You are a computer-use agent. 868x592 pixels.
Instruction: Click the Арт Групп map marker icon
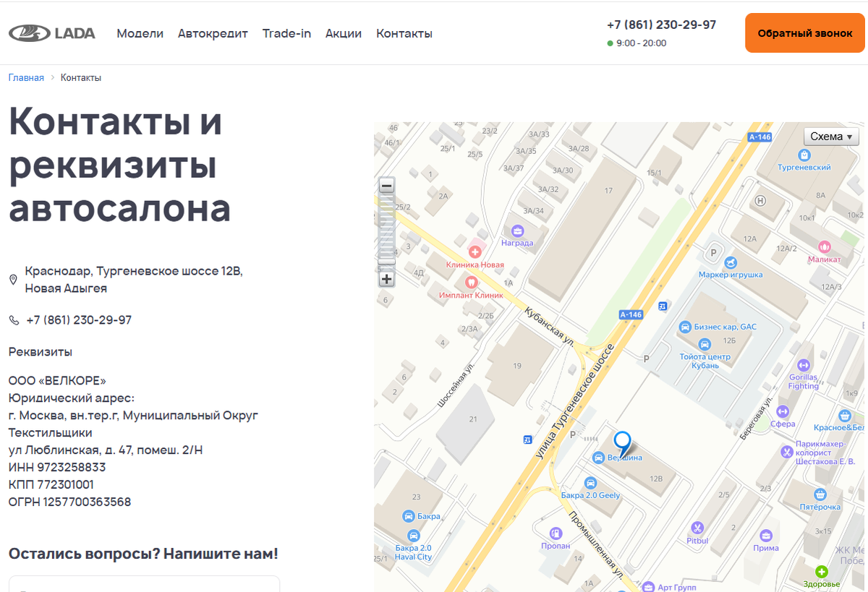(x=648, y=587)
